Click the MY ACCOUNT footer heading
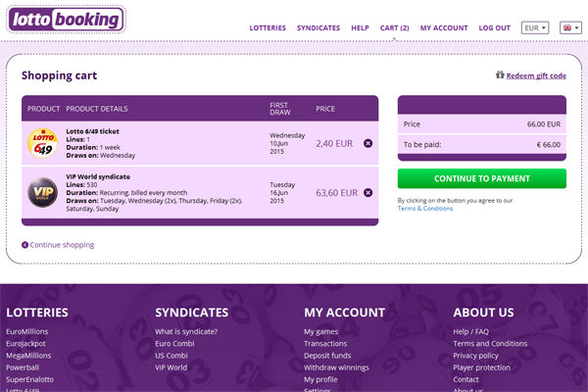The width and height of the screenshot is (588, 392). coord(345,313)
